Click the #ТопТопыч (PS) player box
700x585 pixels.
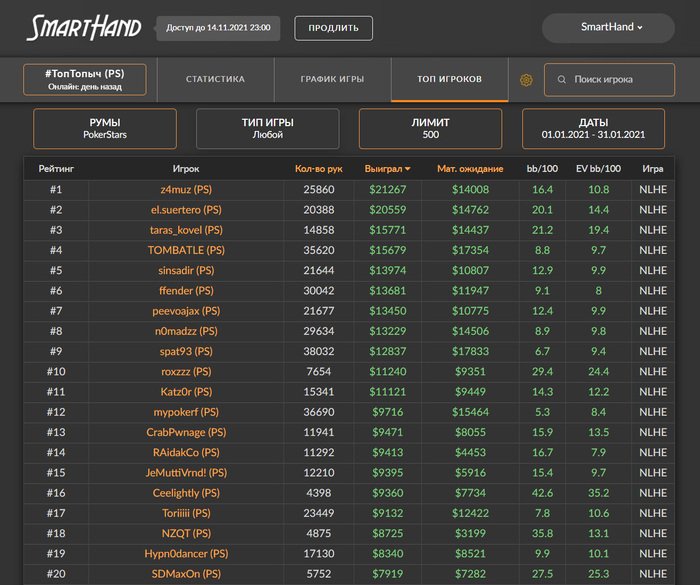[84, 80]
